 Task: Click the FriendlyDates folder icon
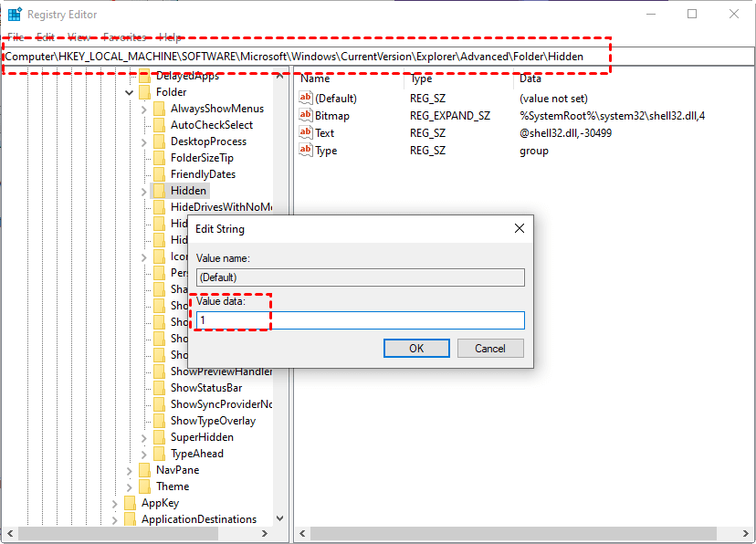click(x=159, y=174)
